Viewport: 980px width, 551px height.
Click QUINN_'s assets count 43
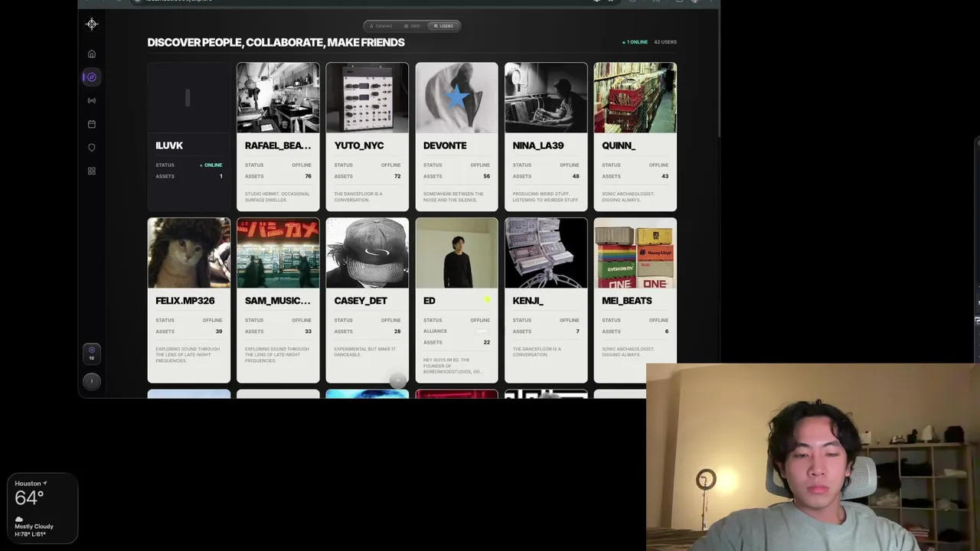(x=665, y=176)
